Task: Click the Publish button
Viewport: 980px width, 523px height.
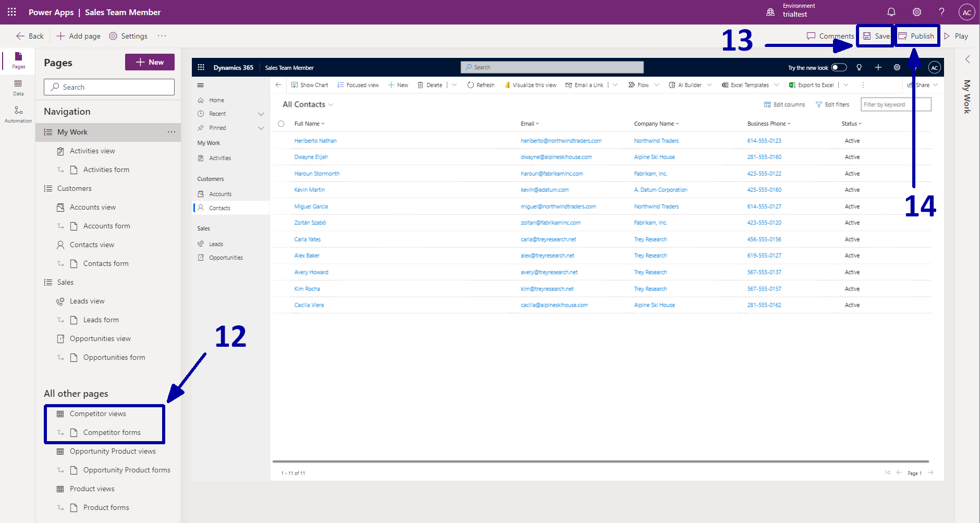Action: click(x=917, y=36)
